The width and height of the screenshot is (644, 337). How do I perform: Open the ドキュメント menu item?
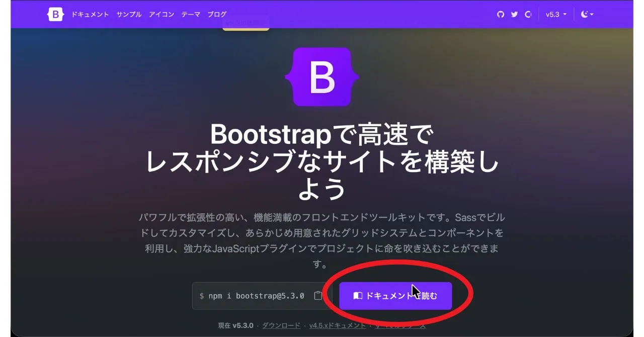(x=90, y=14)
